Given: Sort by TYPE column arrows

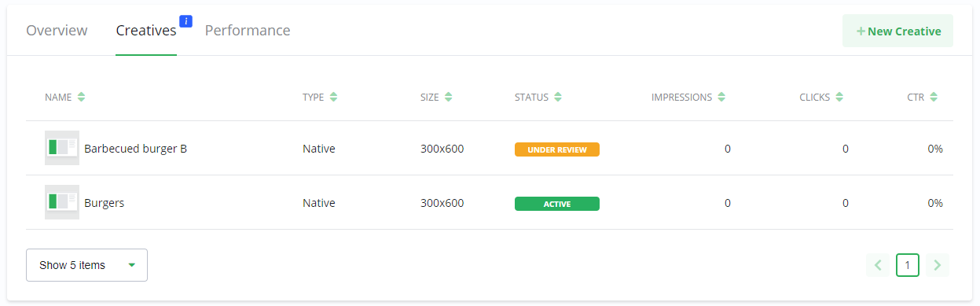Looking at the screenshot, I should tap(333, 98).
